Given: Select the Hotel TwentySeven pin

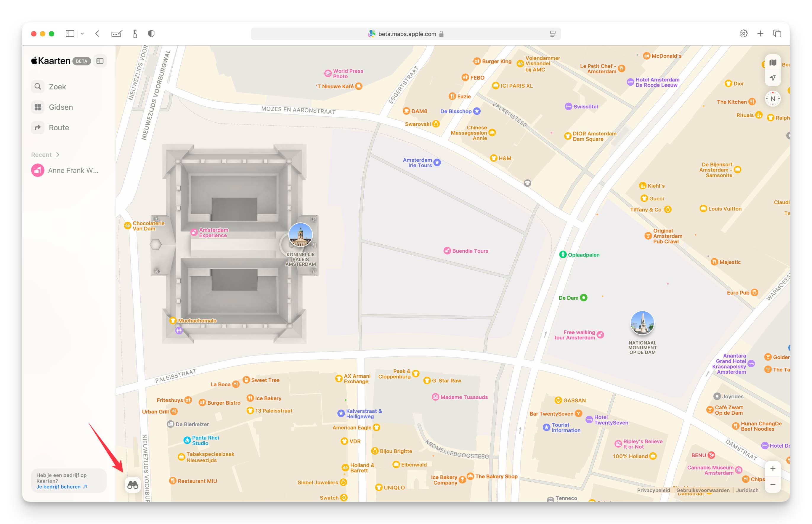Looking at the screenshot, I should 589,420.
